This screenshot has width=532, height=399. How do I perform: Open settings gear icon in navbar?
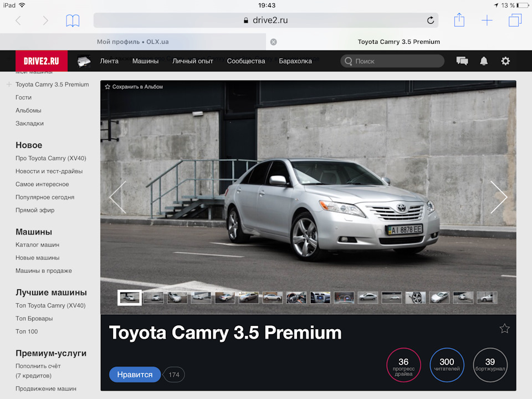[x=505, y=61]
